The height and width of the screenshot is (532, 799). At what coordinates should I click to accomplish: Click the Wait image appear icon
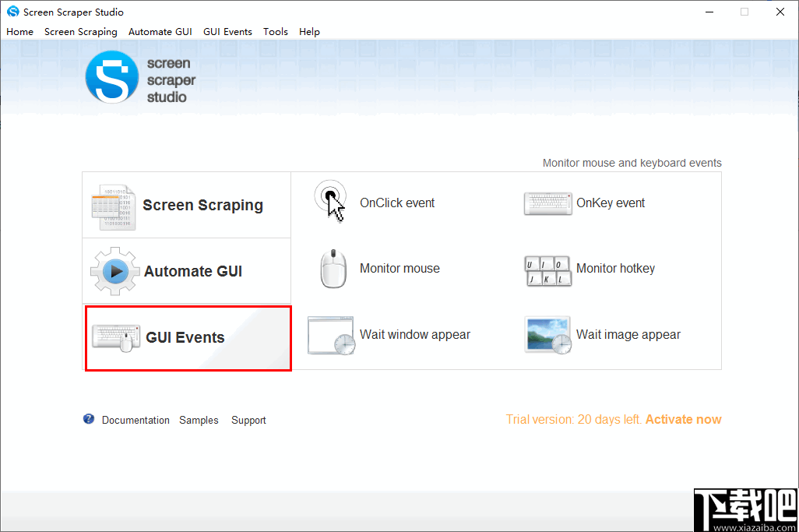[x=547, y=335]
